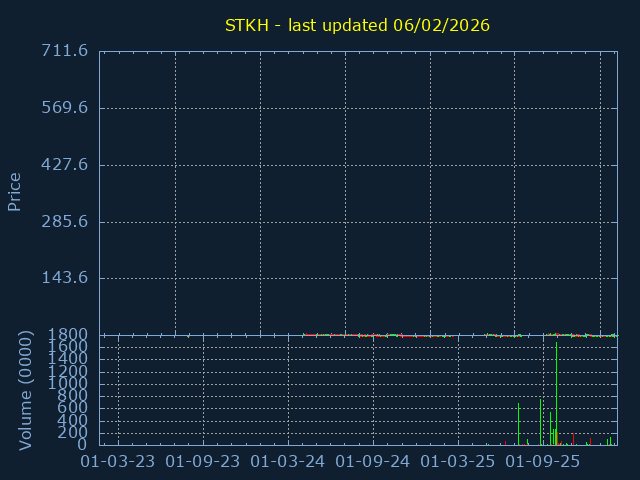Select the 01-09-24 date label
Viewport: 640px width, 480px height.
(x=373, y=462)
